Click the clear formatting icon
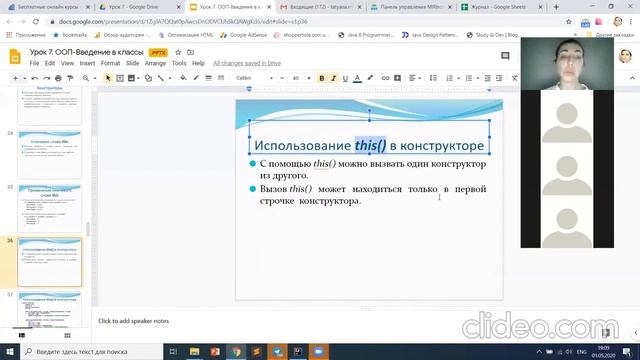Image resolution: width=640 pixels, height=360 pixels. coord(515,78)
